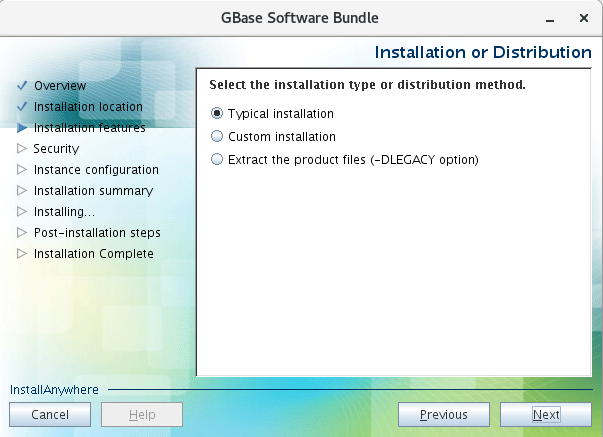Screen dimensions: 603x437
Task: Click the Installation features step label
Action: point(90,128)
